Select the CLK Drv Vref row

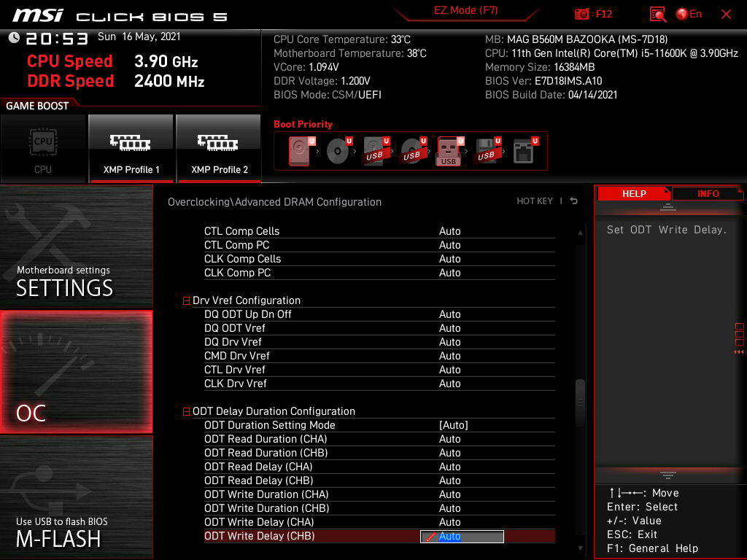pyautogui.click(x=379, y=384)
